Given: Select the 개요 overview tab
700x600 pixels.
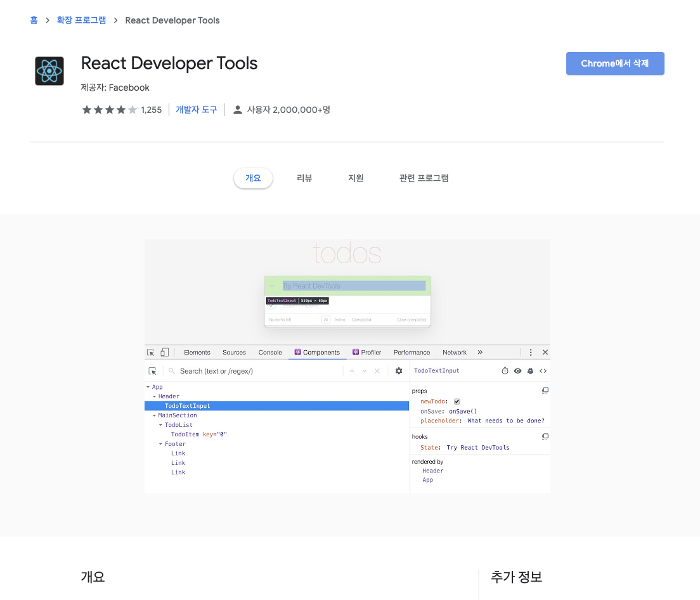Looking at the screenshot, I should tap(253, 178).
